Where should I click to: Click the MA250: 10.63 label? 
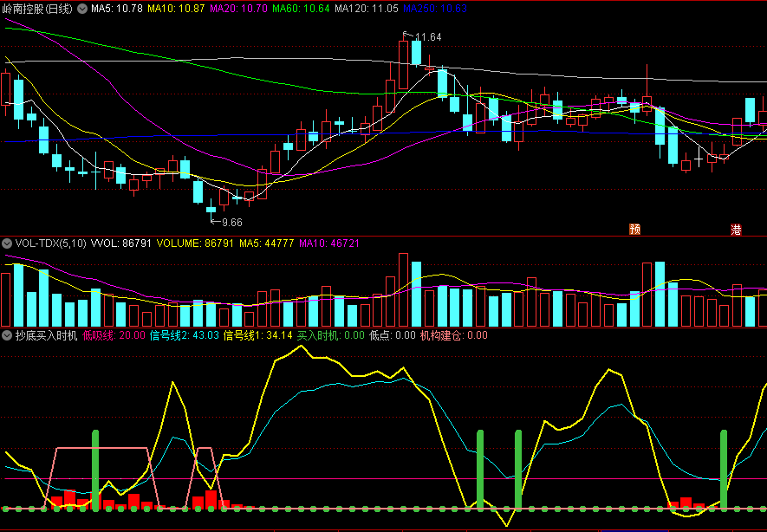(435, 9)
